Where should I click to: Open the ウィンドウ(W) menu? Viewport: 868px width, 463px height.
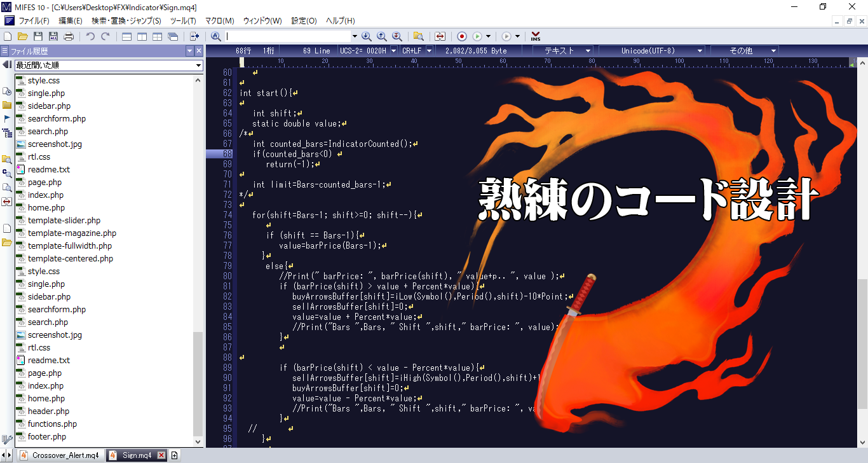click(x=262, y=21)
